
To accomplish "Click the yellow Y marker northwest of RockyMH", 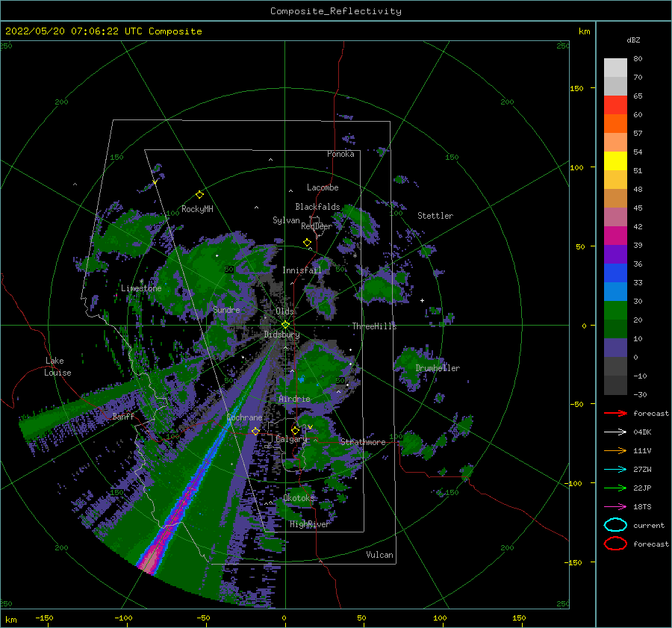I will click(x=155, y=183).
